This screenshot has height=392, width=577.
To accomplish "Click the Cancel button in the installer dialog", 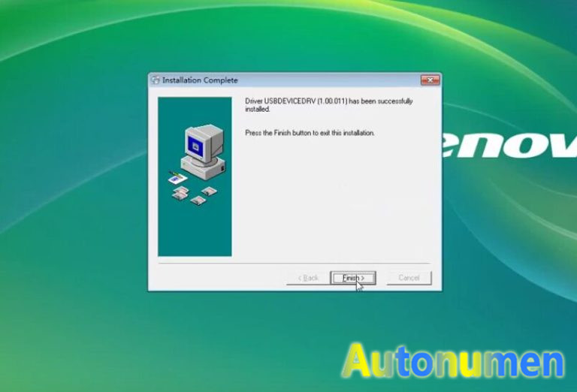I will point(409,278).
